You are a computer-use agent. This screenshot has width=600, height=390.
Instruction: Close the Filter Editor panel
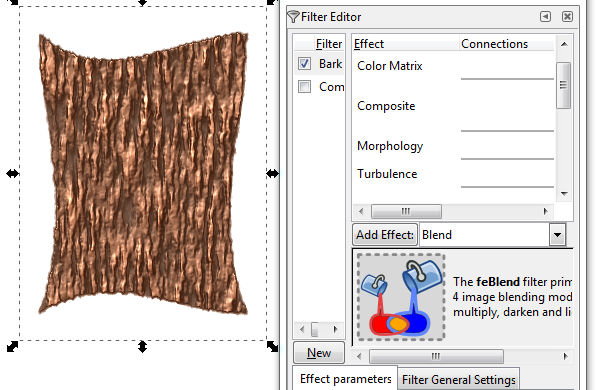point(567,16)
